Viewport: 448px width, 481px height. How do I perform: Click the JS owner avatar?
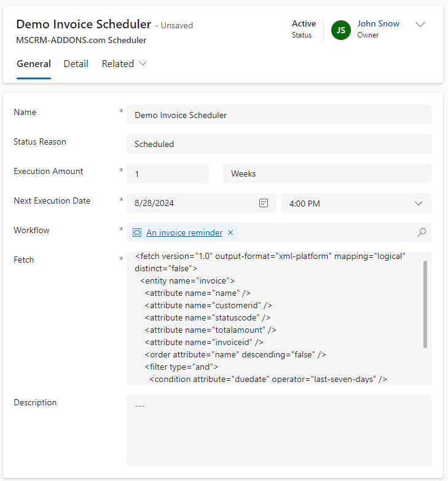(x=340, y=30)
